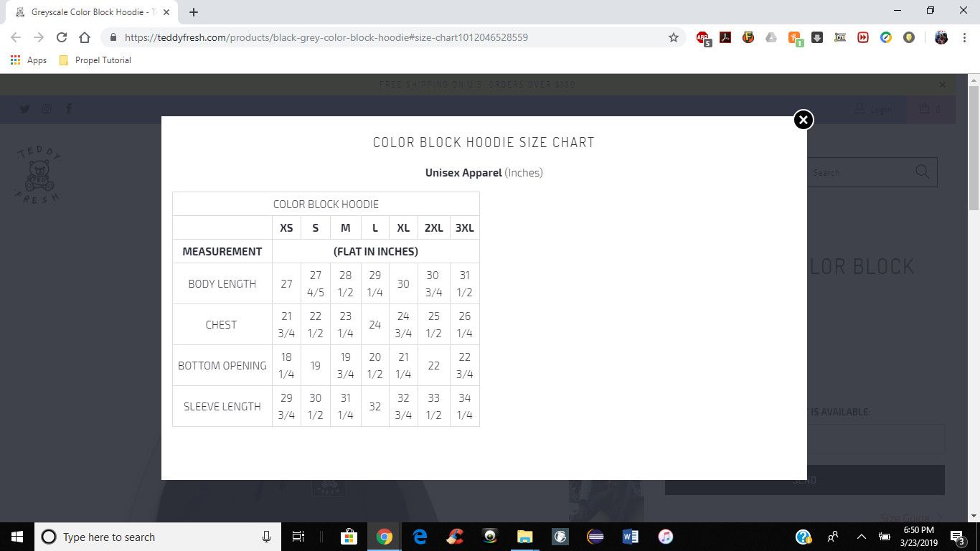
Task: Open the Propel Tutorial bookmark folder
Action: click(95, 60)
